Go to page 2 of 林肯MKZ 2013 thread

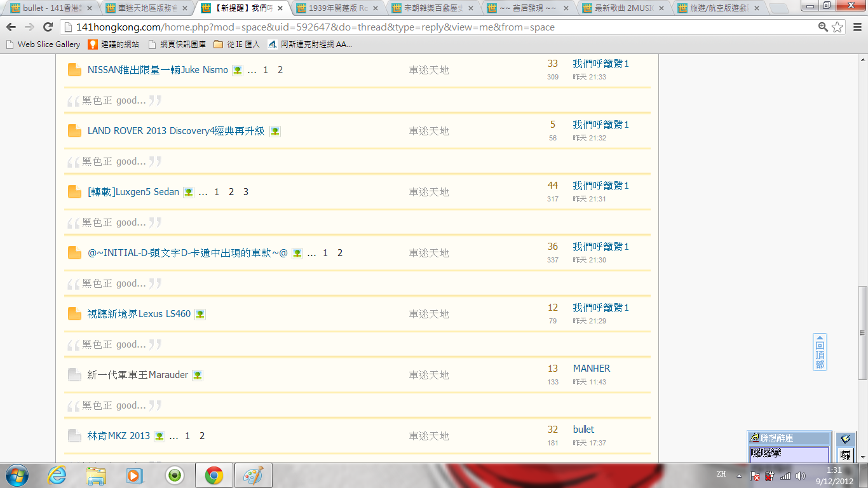click(x=202, y=436)
